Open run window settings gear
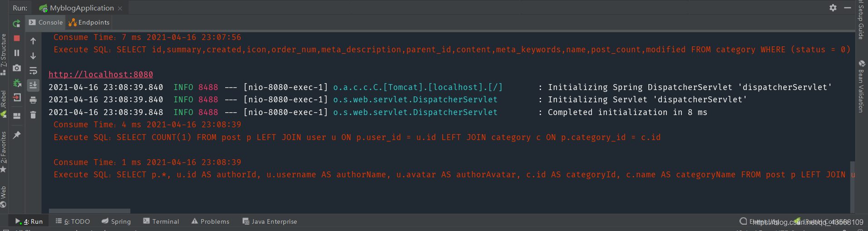The height and width of the screenshot is (231, 868). (x=833, y=8)
